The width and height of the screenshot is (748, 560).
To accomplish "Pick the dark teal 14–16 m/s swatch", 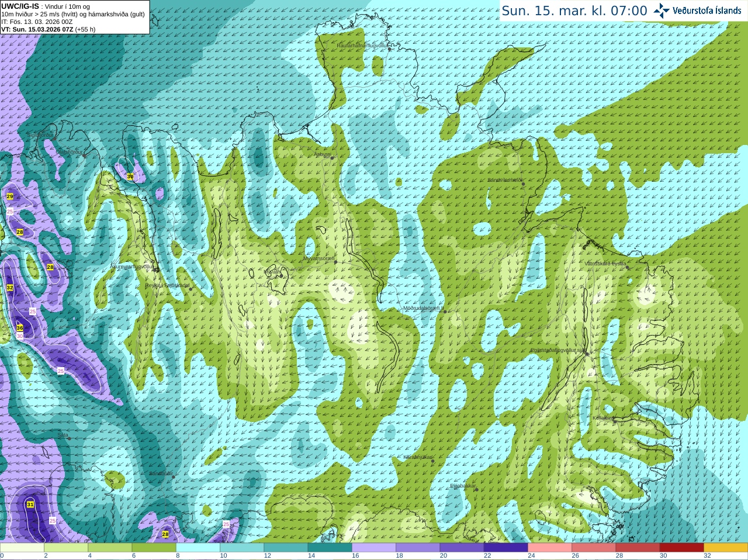I will tap(330, 548).
